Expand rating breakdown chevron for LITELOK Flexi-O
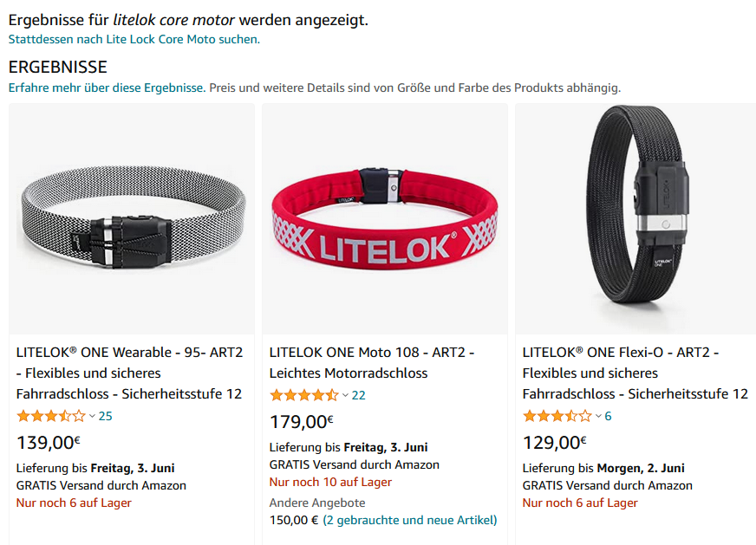 click(598, 416)
